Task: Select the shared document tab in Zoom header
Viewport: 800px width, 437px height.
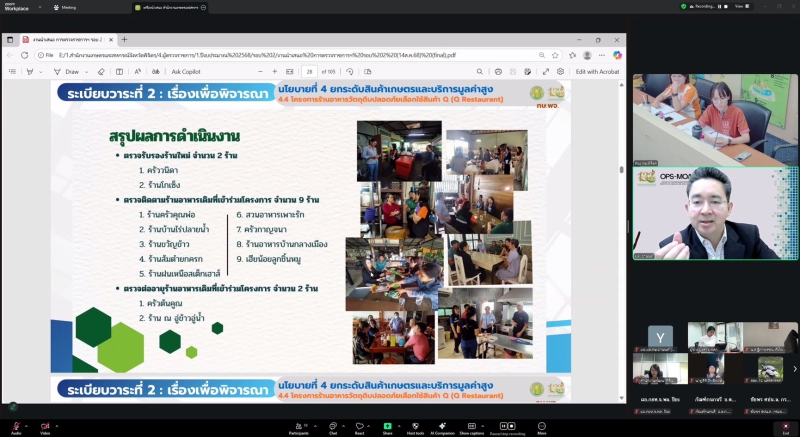Action: (x=170, y=8)
